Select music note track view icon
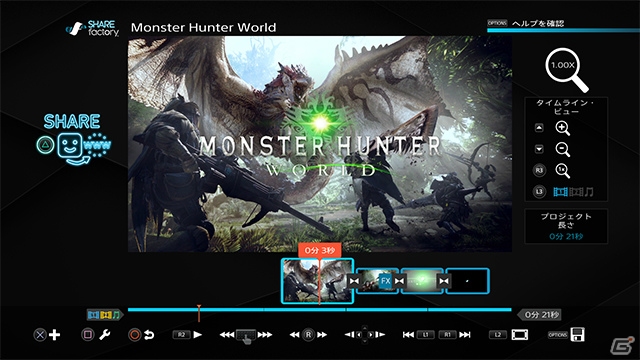The height and width of the screenshot is (360, 640). [x=589, y=192]
